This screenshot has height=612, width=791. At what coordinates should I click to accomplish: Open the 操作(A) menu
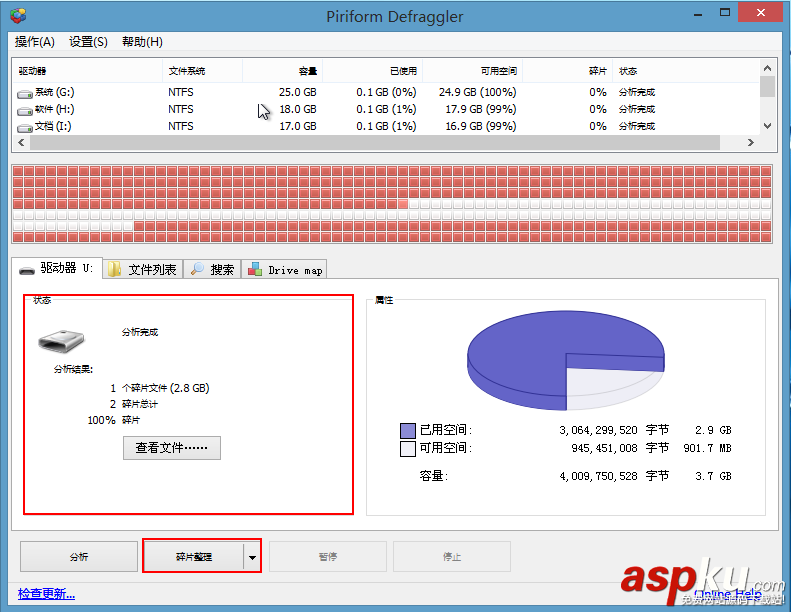[x=35, y=42]
